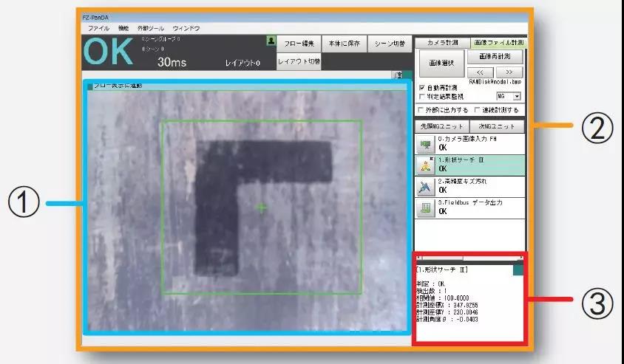Click the フロー編集 button
The image size is (624, 364).
coord(299,44)
